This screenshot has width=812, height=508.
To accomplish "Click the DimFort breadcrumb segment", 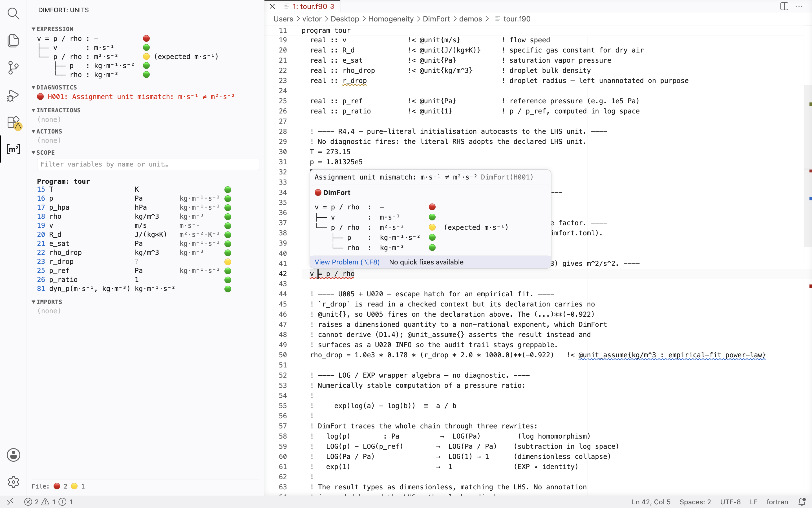I will [x=436, y=19].
